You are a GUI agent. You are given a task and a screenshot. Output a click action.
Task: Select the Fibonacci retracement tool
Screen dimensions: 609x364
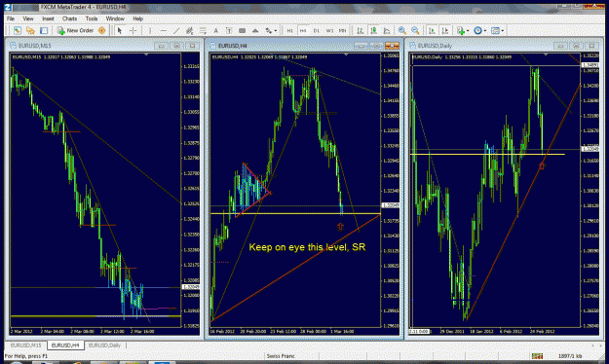point(203,30)
